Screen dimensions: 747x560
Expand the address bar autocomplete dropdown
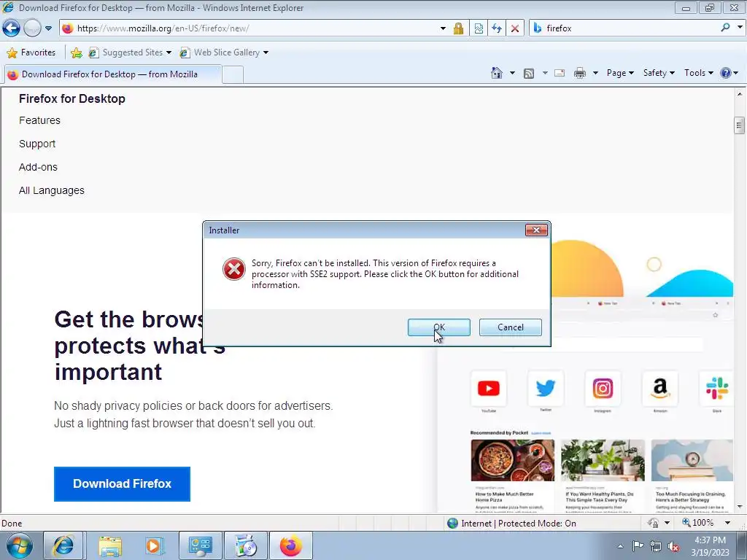pos(443,28)
